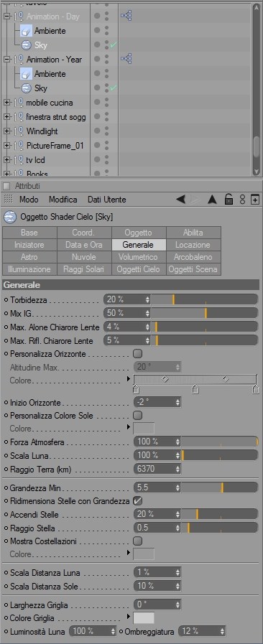Image resolution: width=263 pixels, height=644 pixels.
Task: Enable the Mostra Costellazioni checkbox
Action: [138, 541]
